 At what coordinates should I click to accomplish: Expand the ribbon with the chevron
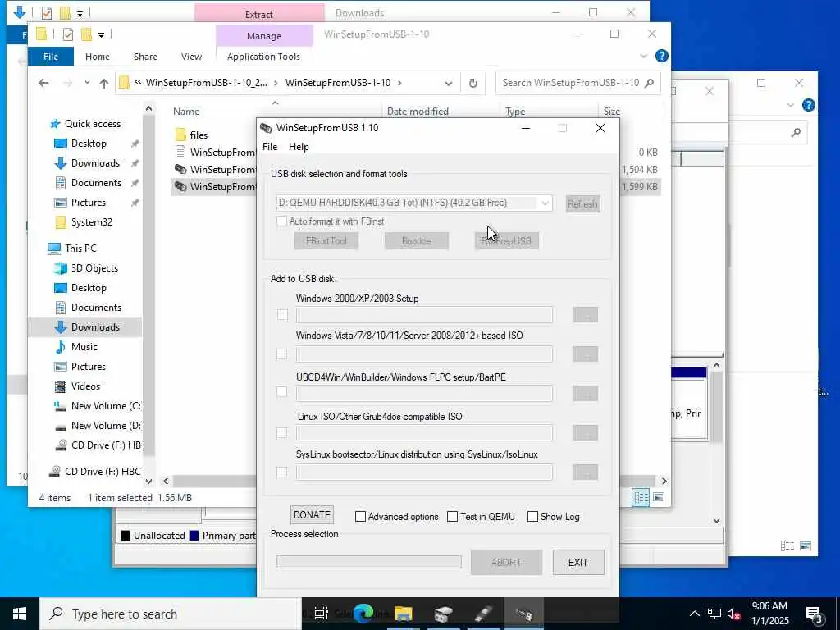point(643,57)
